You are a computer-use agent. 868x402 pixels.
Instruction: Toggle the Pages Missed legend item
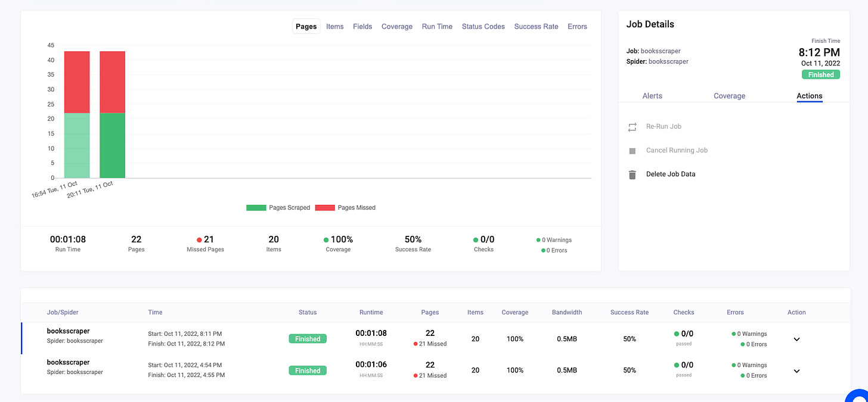pyautogui.click(x=347, y=207)
